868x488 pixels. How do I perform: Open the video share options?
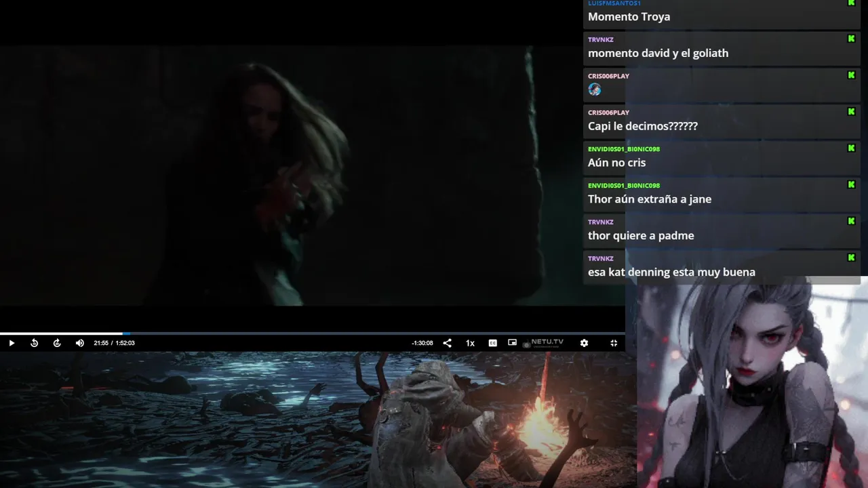click(447, 343)
